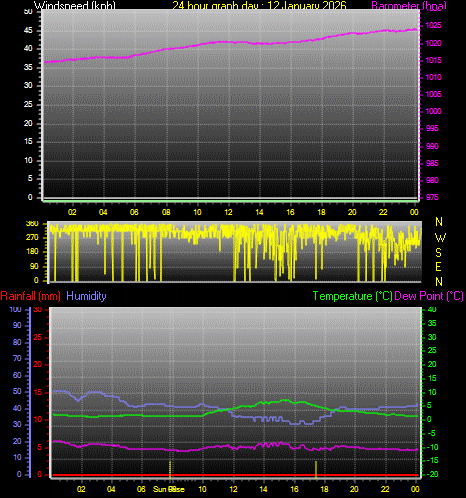Viewport: 466px width, 498px height.
Task: Click the 995 value on barometer axis
Action: pyautogui.click(x=432, y=129)
